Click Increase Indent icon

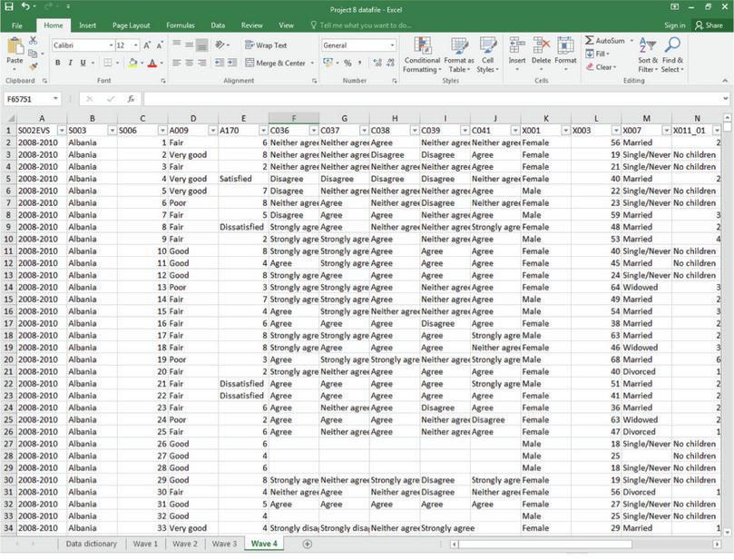pyautogui.click(x=232, y=63)
